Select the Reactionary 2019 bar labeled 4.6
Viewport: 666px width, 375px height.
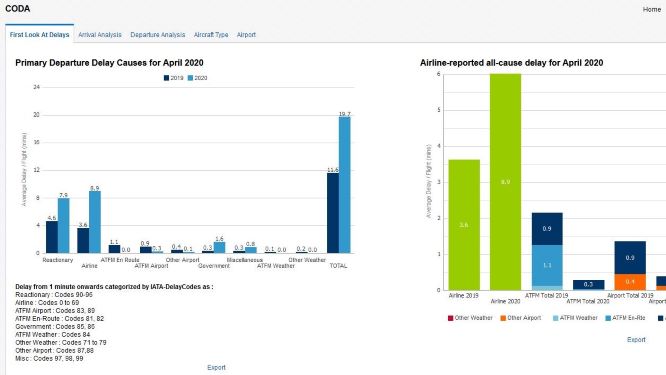click(52, 237)
